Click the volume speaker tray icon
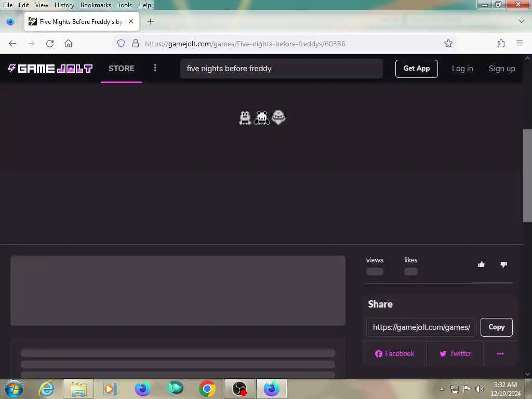Viewport: 532px width, 399px height. (479, 389)
